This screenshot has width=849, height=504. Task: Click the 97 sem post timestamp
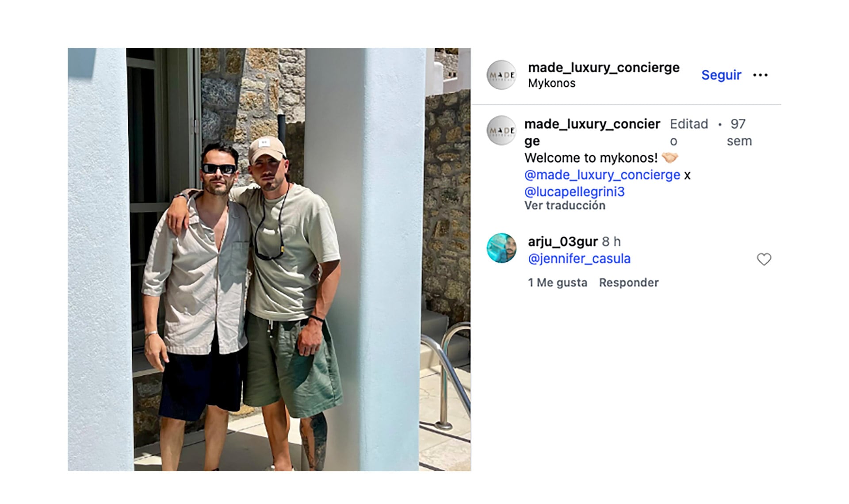(739, 132)
